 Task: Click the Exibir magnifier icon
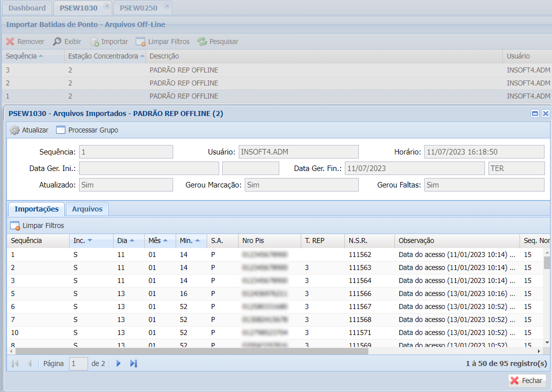pos(58,41)
